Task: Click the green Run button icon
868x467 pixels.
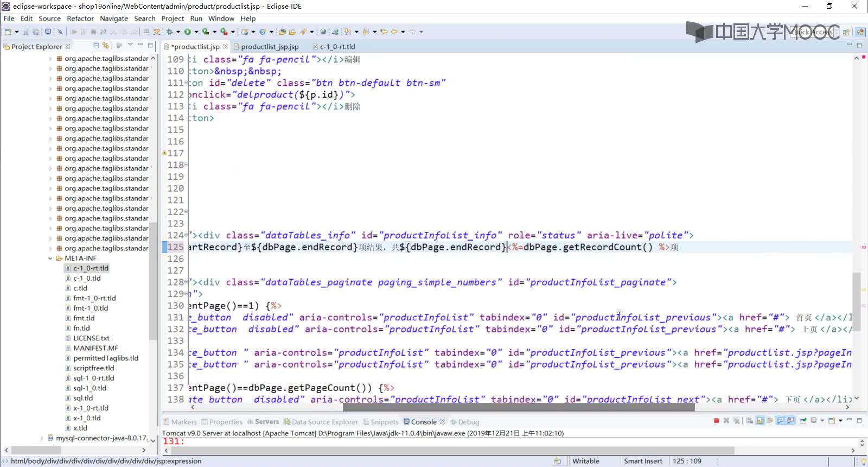Action: [187, 31]
